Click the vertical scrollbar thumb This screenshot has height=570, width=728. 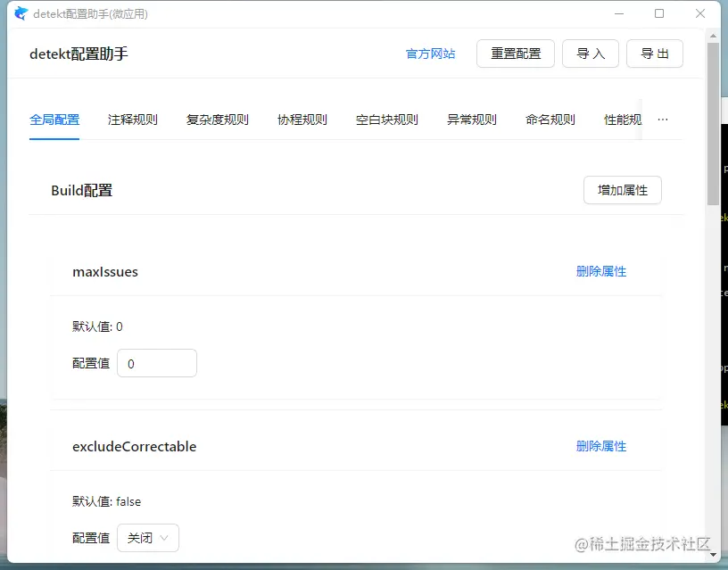tap(713, 123)
